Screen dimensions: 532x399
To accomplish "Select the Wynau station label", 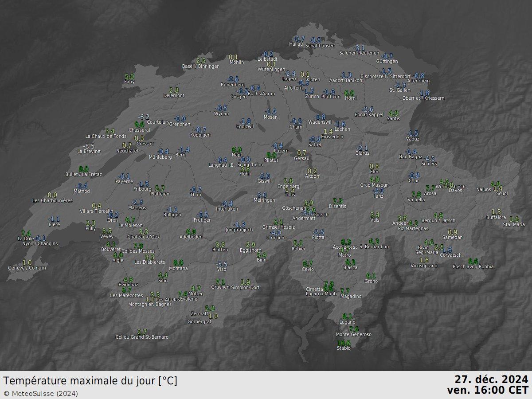I will pos(221,113).
